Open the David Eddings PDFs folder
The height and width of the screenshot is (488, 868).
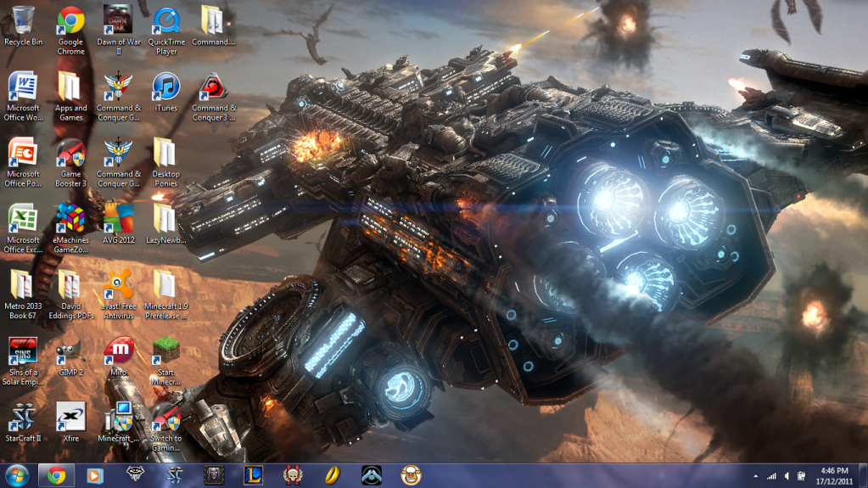tap(71, 294)
